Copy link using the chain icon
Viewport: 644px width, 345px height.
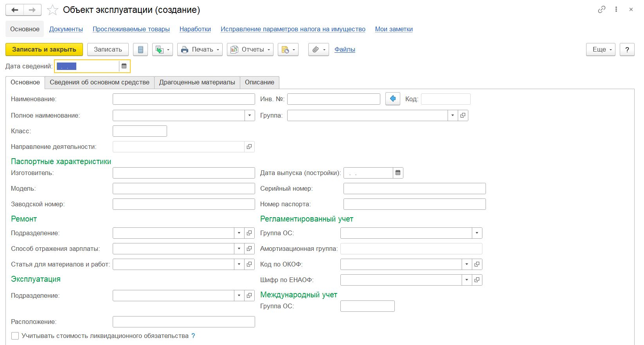tap(602, 10)
